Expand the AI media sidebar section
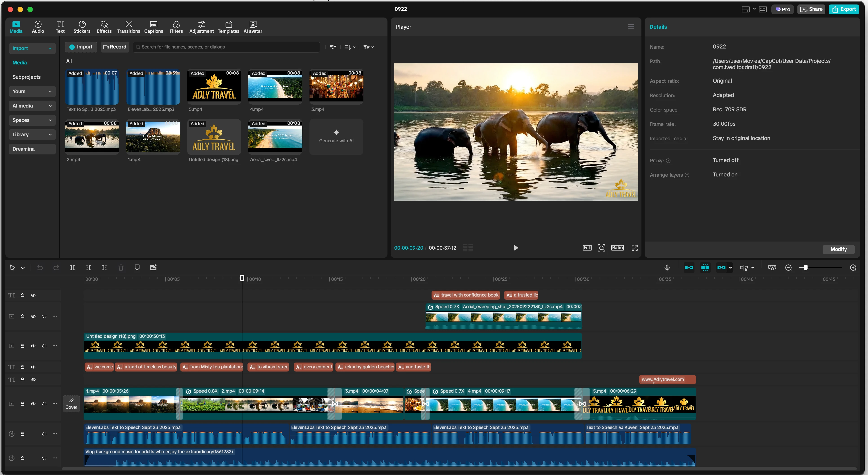Screen dimensions: 868x475 [32, 106]
